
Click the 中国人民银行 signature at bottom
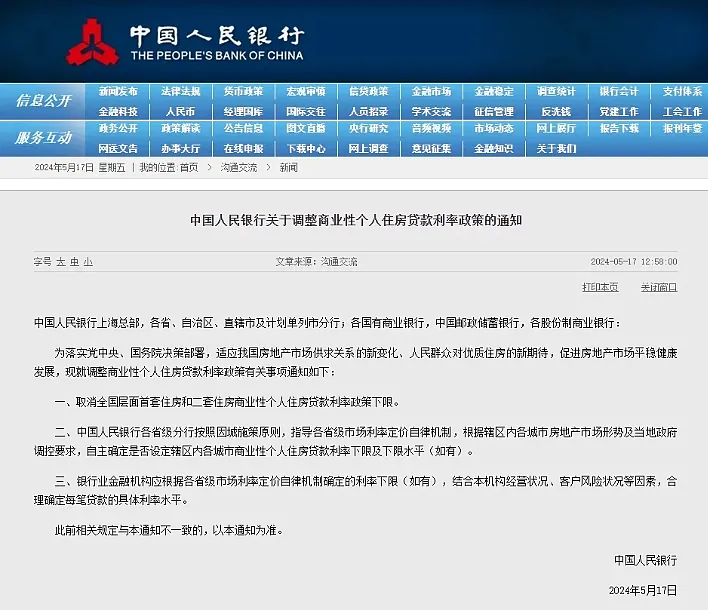pyautogui.click(x=646, y=560)
